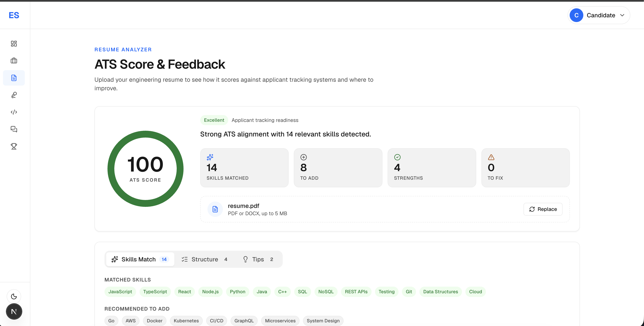
Task: Toggle dark mode with the moon icon
Action: tap(14, 296)
